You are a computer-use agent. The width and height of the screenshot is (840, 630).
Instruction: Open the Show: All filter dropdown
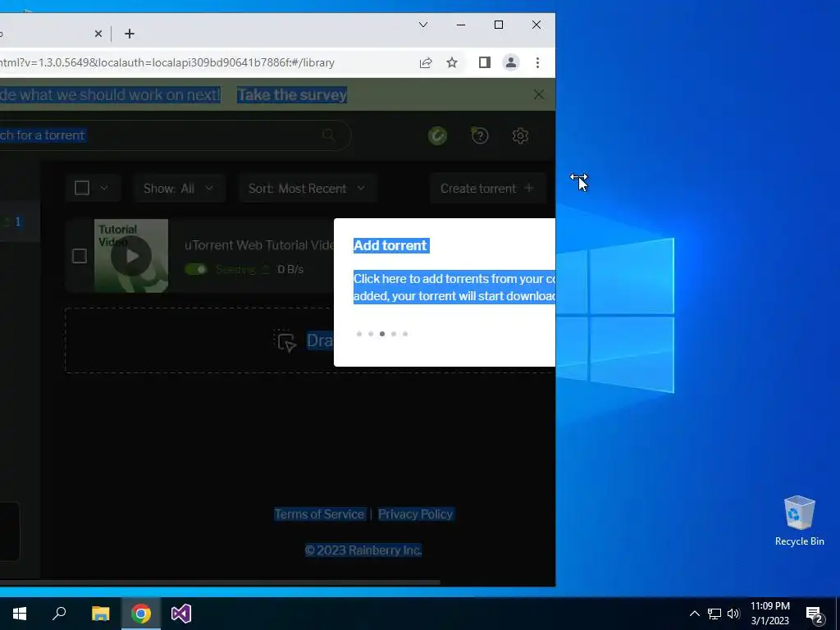tap(179, 189)
